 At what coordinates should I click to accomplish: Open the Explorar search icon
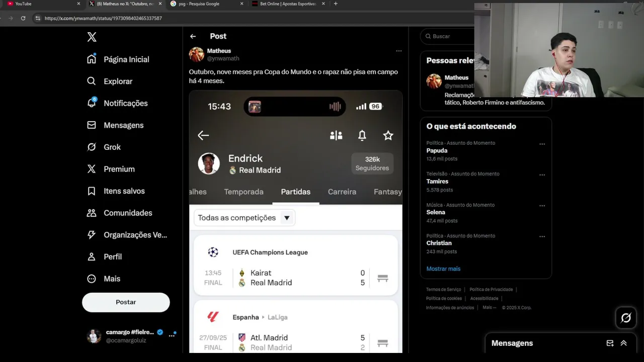tap(92, 81)
